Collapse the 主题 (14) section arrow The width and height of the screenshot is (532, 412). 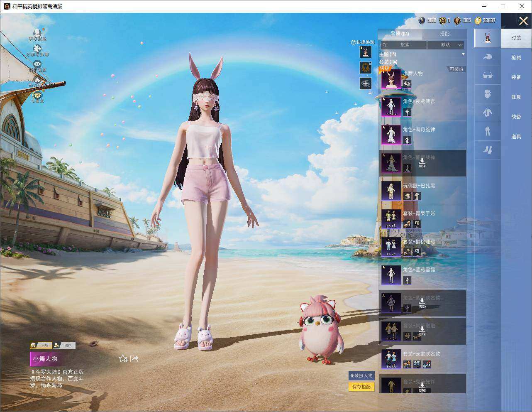[463, 54]
